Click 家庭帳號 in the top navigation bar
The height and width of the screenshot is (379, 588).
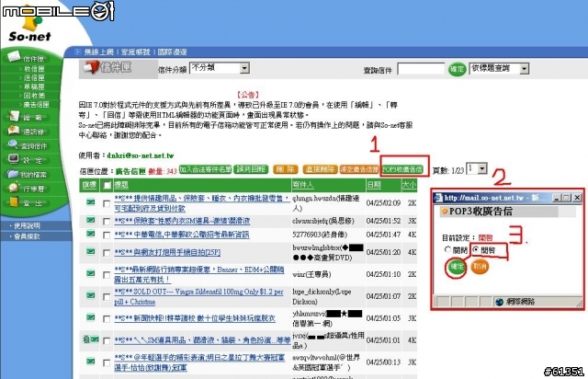click(x=135, y=52)
